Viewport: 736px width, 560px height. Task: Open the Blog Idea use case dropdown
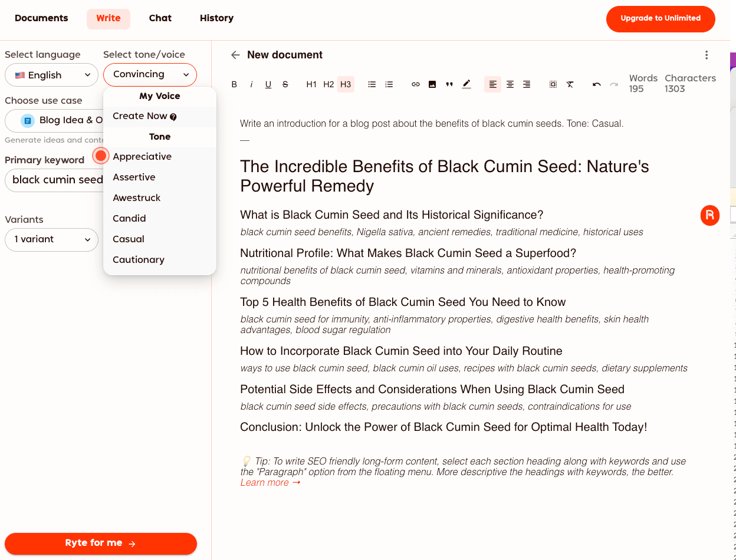[x=54, y=120]
